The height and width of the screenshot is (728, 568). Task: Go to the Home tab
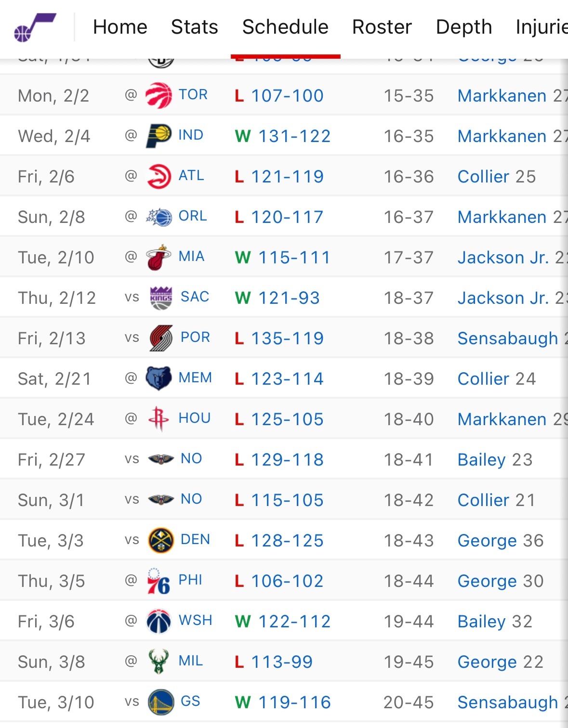click(x=120, y=27)
